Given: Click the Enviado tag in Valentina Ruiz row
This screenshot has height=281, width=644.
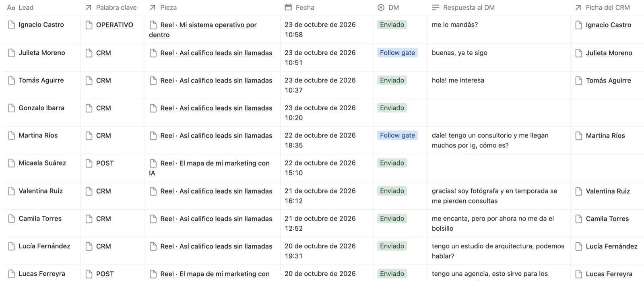Looking at the screenshot, I should point(392,191).
